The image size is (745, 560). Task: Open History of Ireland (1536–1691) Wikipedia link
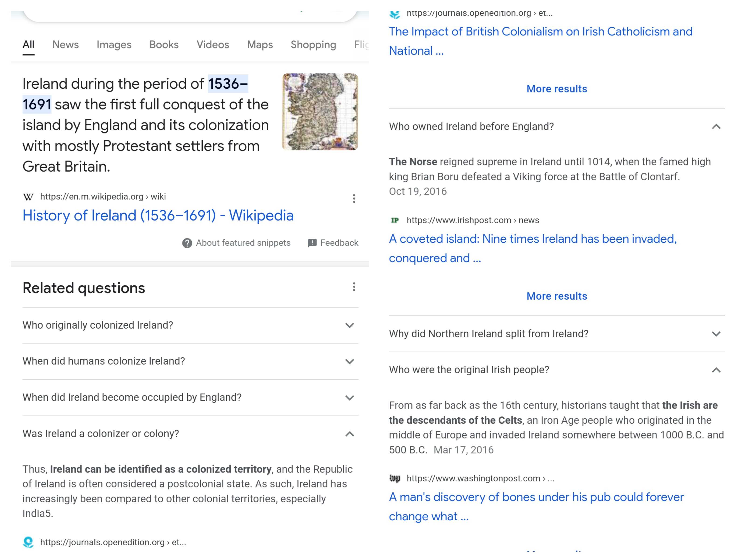coord(158,216)
